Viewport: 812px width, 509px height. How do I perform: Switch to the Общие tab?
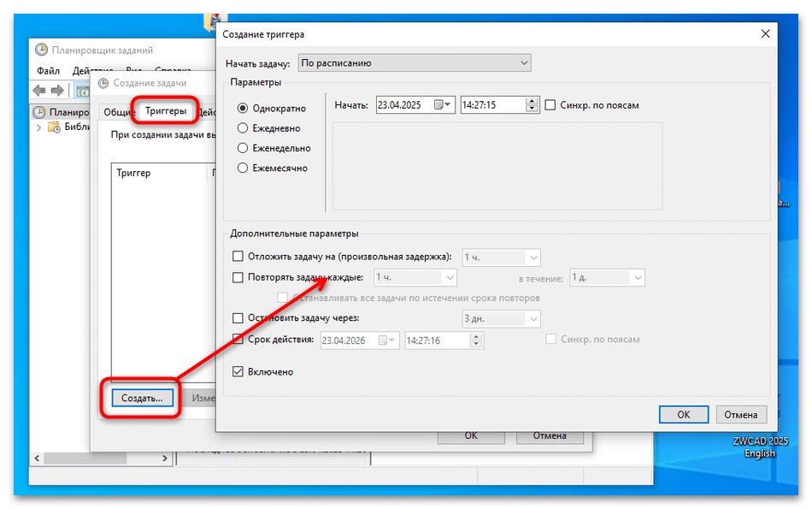(119, 112)
